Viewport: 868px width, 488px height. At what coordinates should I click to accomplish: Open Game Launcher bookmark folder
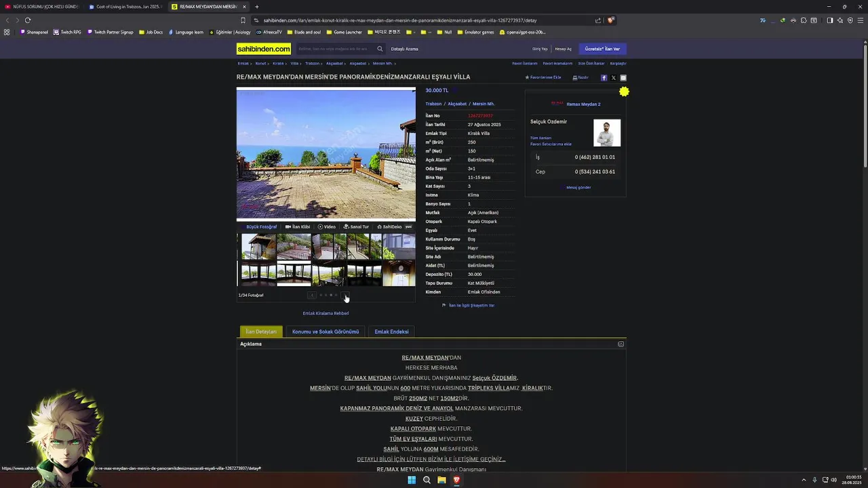coord(344,32)
